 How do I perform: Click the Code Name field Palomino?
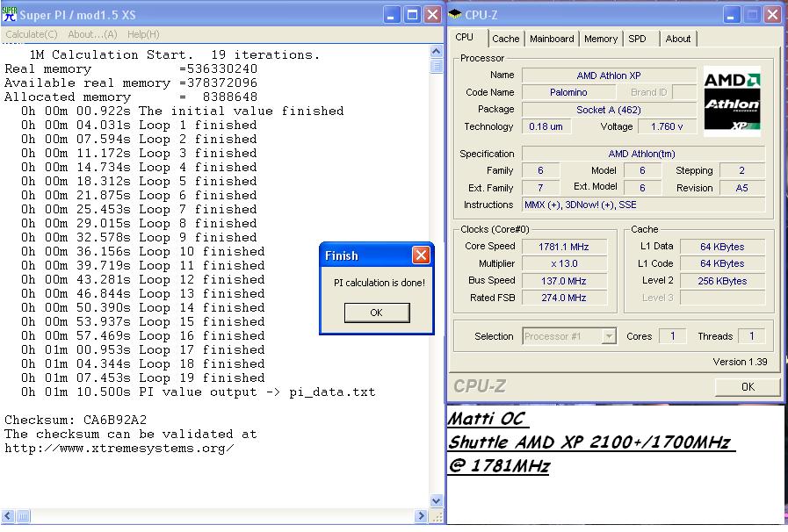coord(568,92)
